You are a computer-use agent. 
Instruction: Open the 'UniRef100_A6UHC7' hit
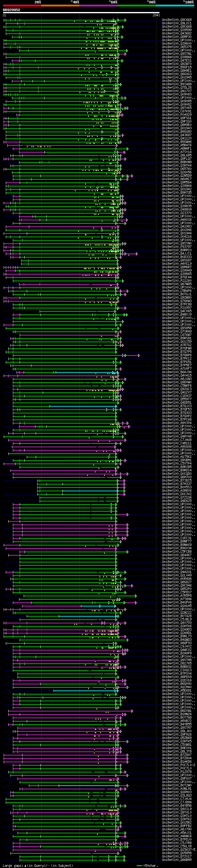tap(177, 179)
